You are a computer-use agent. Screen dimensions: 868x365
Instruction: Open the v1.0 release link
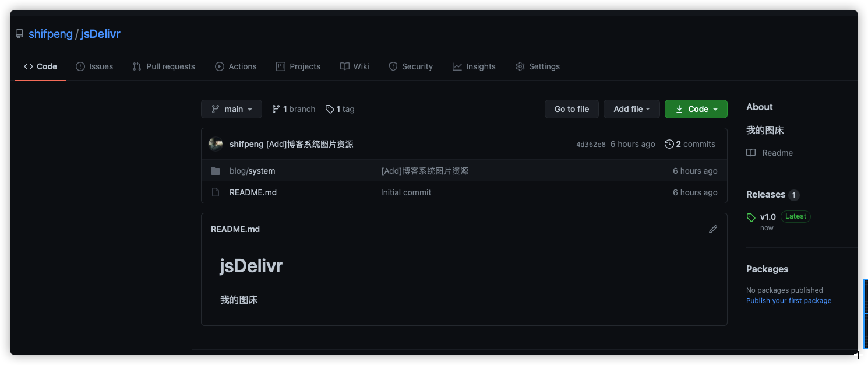pos(768,217)
